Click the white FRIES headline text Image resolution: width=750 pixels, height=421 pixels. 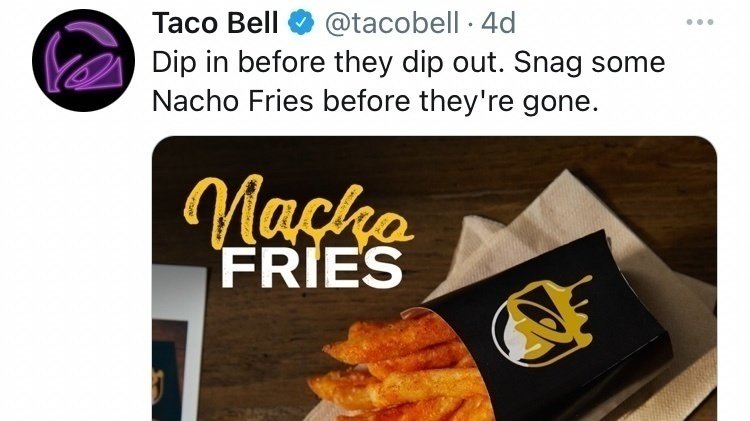pos(312,268)
